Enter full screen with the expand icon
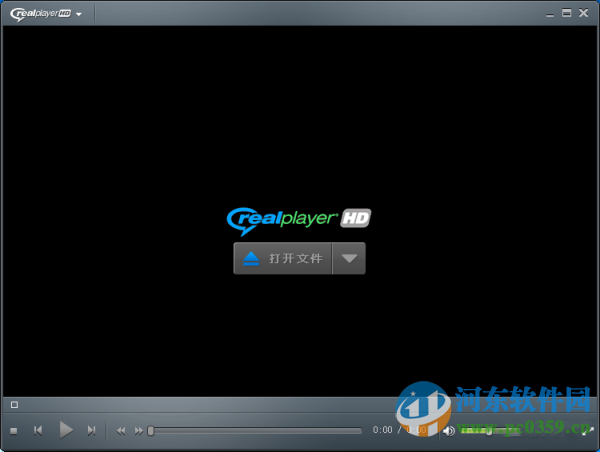 (x=588, y=431)
